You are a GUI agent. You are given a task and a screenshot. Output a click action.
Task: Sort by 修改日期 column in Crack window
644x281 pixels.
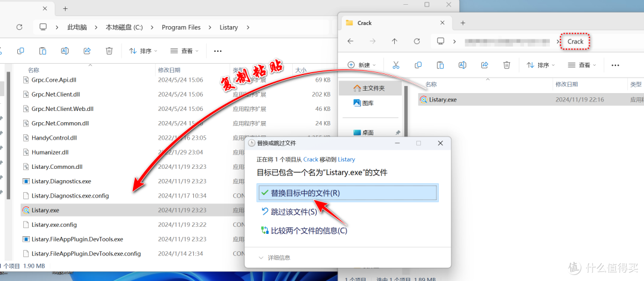566,84
